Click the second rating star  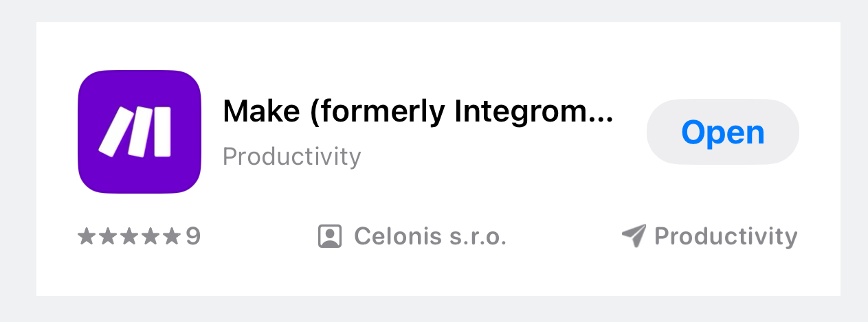107,237
